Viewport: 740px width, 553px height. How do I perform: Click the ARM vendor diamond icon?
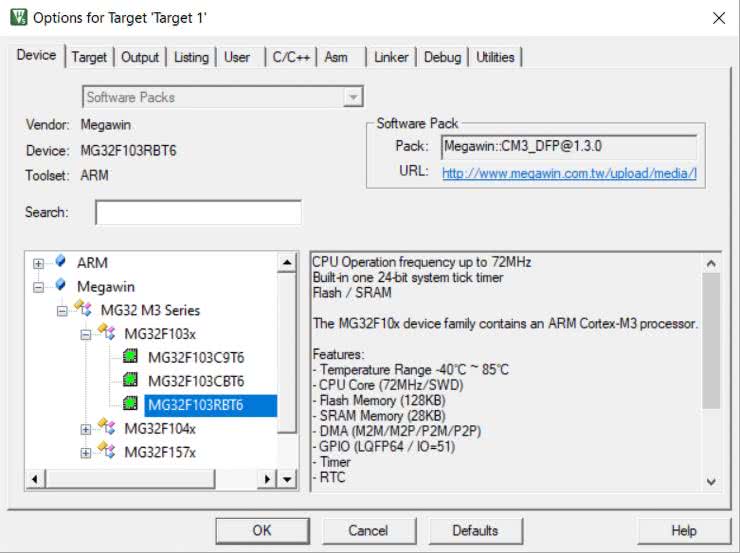click(x=61, y=262)
